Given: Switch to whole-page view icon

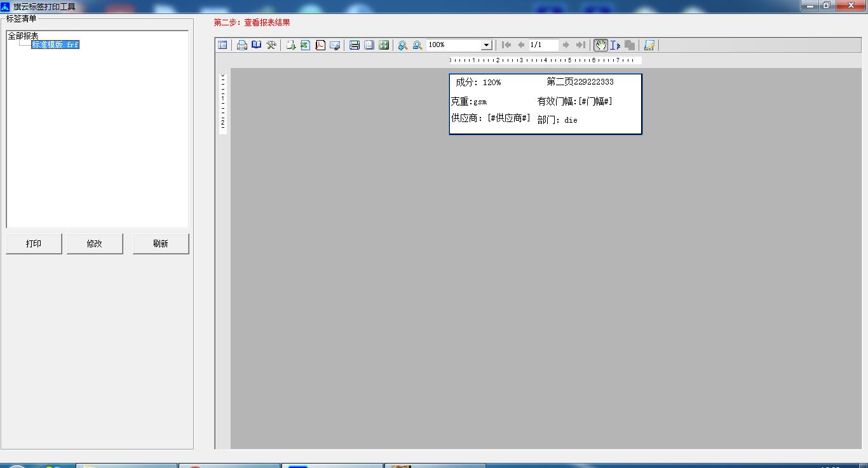Looking at the screenshot, I should (369, 45).
